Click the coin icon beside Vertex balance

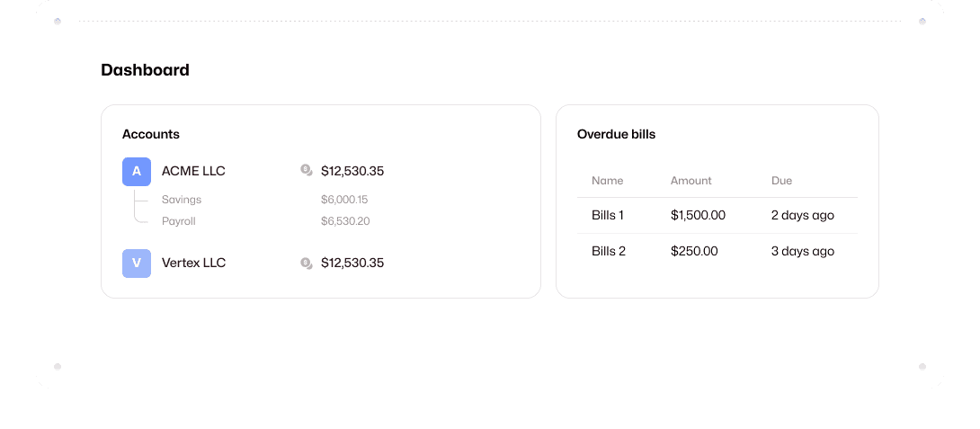307,263
